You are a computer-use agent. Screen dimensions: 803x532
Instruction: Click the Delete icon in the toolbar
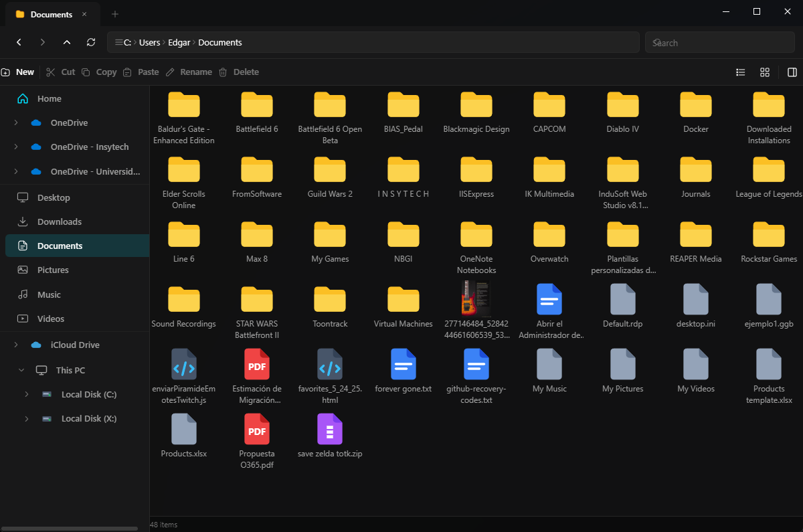[222, 72]
